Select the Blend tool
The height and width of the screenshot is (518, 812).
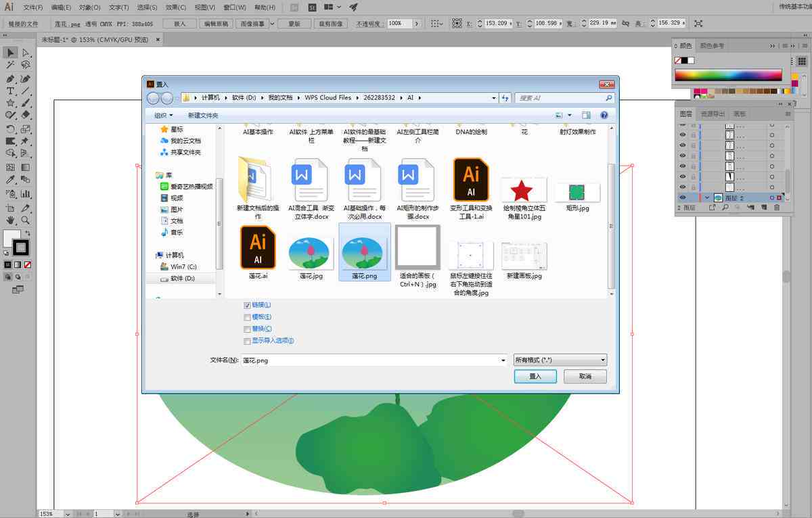(x=26, y=180)
